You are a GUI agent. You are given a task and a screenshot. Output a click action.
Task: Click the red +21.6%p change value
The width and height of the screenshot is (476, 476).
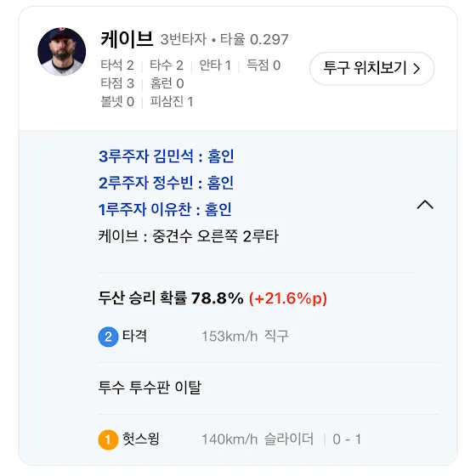(288, 298)
